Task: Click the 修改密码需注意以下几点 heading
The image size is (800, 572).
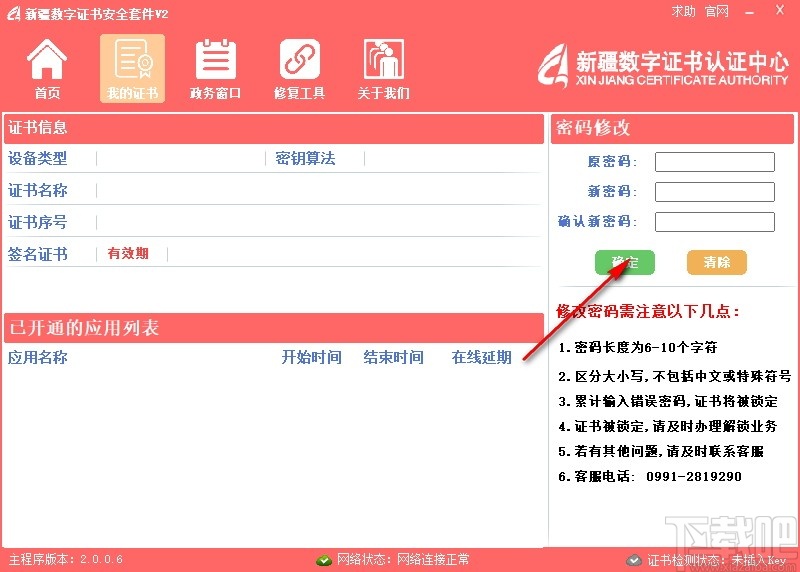Action: click(x=648, y=311)
